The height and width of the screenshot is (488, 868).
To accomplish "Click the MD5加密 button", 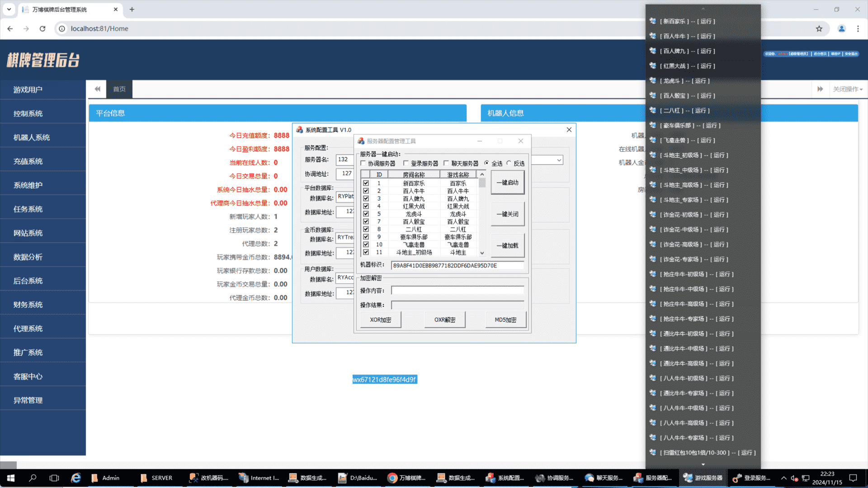I will click(x=505, y=319).
